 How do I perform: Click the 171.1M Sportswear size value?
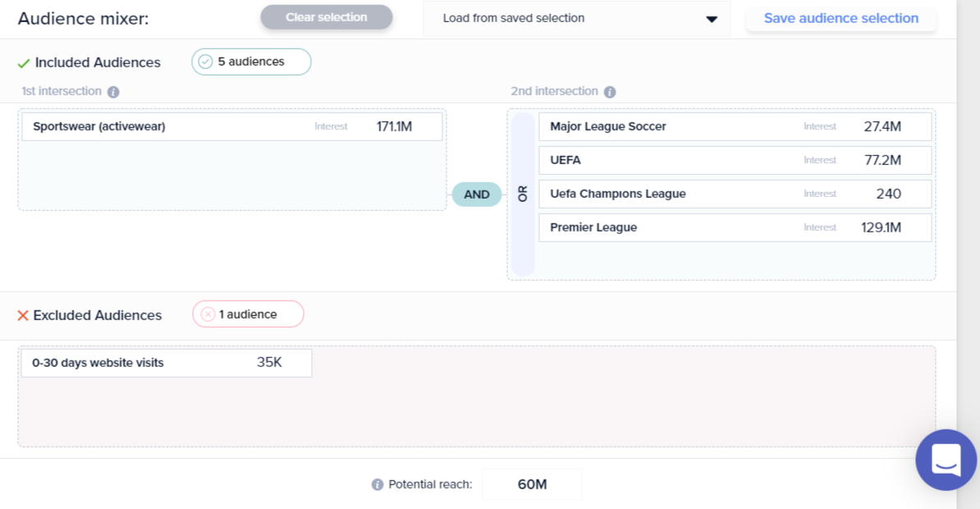tap(394, 126)
